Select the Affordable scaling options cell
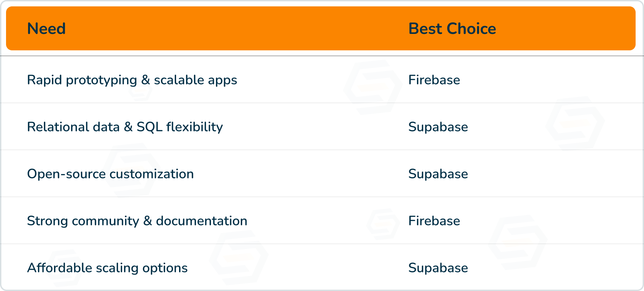Viewport: 644px width, 291px height. pos(107,268)
